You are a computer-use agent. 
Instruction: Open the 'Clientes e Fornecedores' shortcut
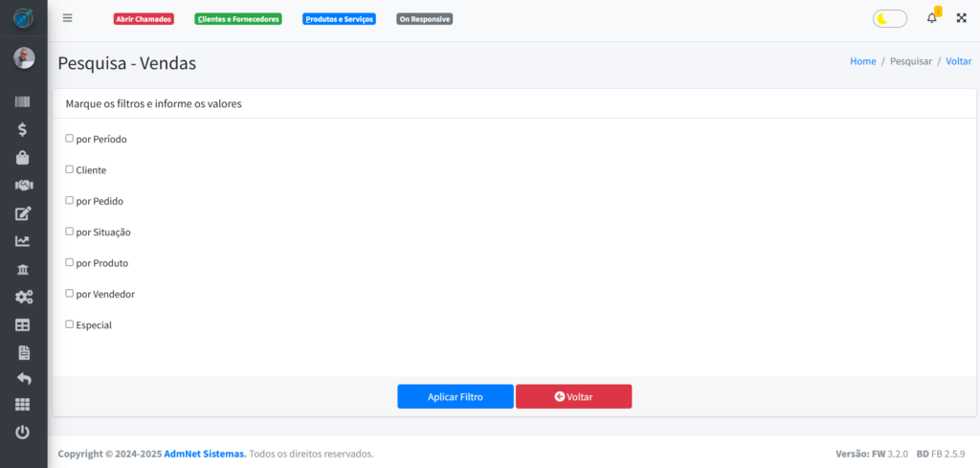[x=237, y=19]
